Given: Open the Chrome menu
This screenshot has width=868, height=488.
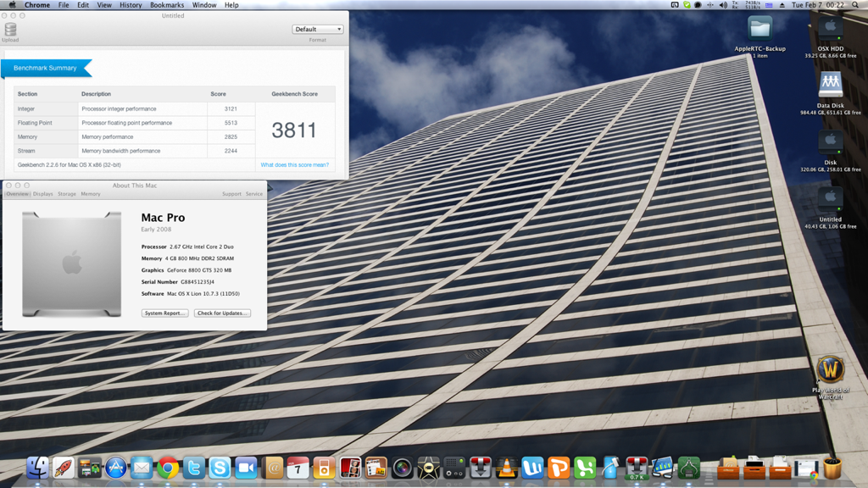Looking at the screenshot, I should 37,5.
